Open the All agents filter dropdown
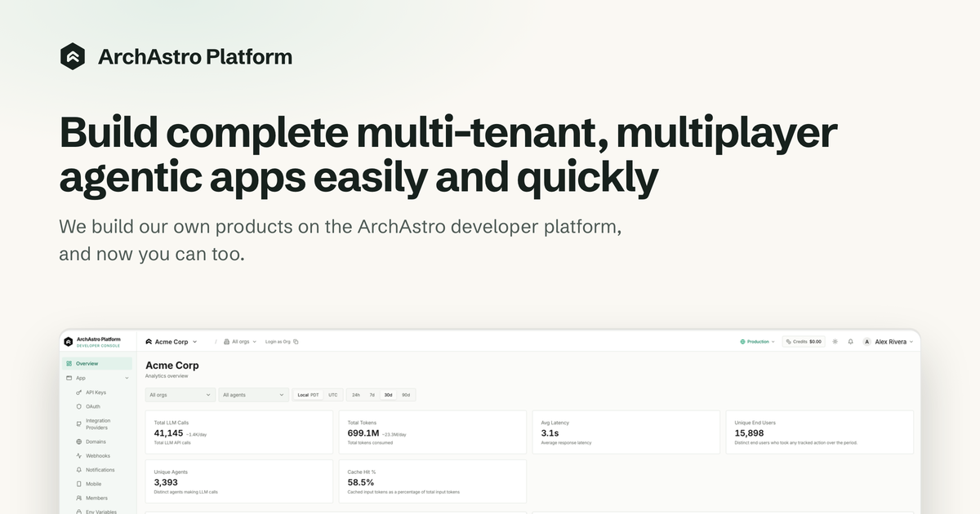The height and width of the screenshot is (514, 980). (x=254, y=395)
